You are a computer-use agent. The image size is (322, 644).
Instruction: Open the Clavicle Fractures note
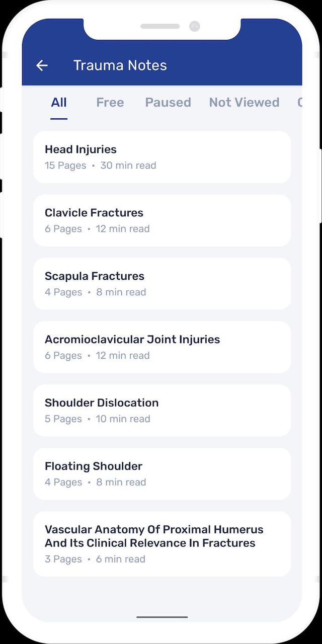[x=161, y=219]
